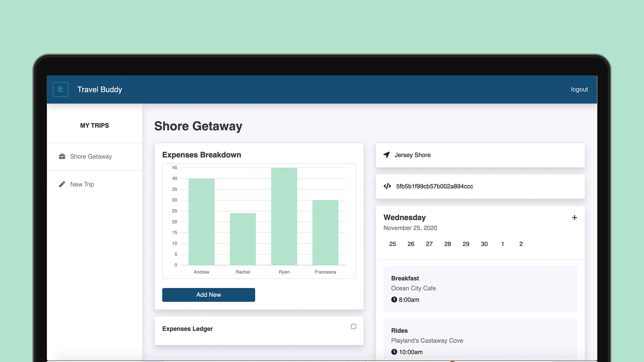This screenshot has width=644, height=362.
Task: Click the Add New expense button
Action: click(x=208, y=295)
